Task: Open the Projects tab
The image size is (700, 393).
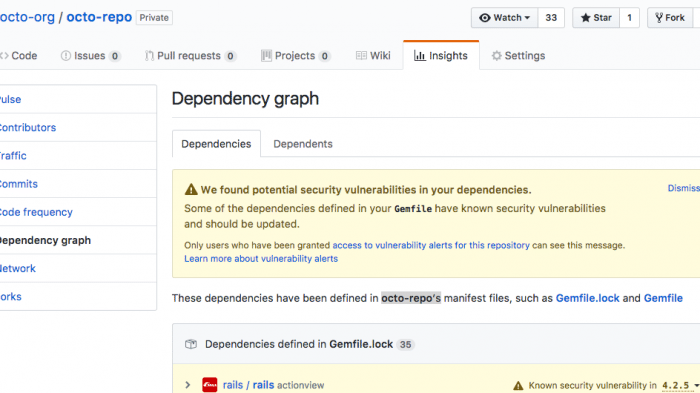Action: click(296, 56)
